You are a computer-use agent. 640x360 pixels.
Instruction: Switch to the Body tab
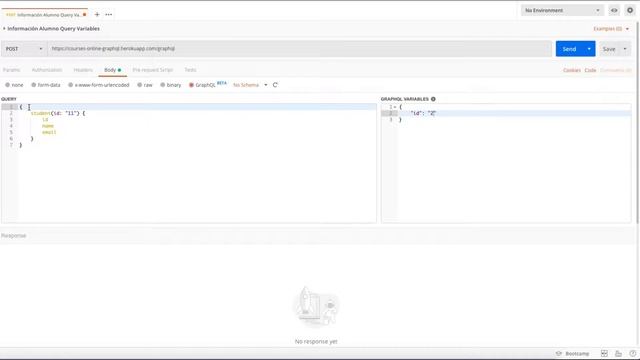tap(113, 70)
